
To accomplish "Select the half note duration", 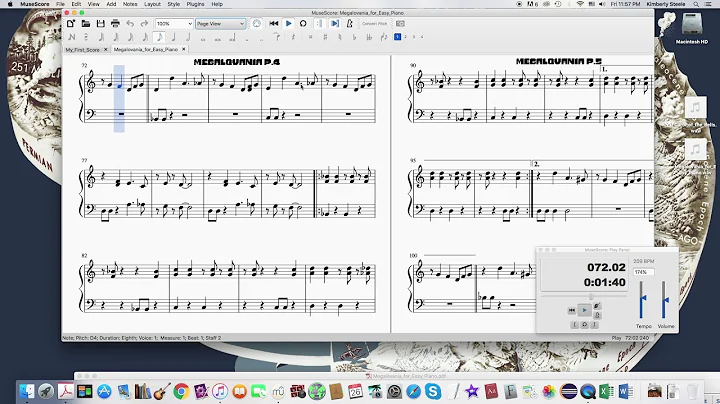I will click(188, 37).
